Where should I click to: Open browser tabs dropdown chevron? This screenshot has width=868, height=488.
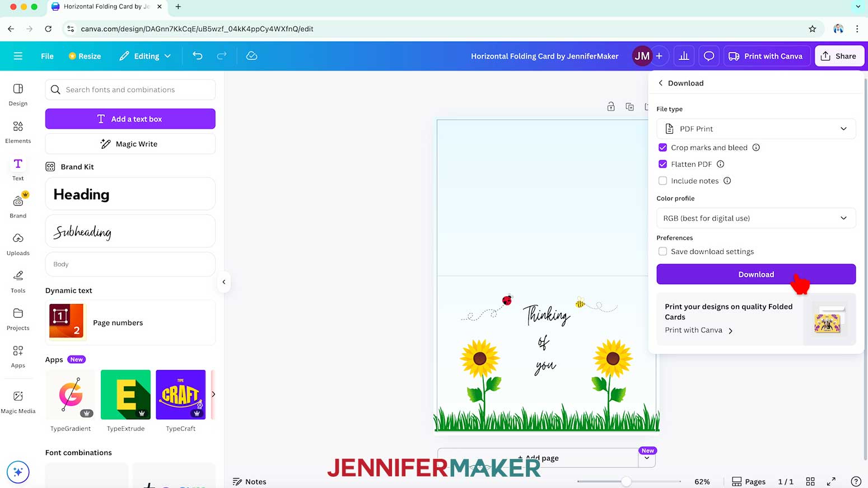point(857,7)
